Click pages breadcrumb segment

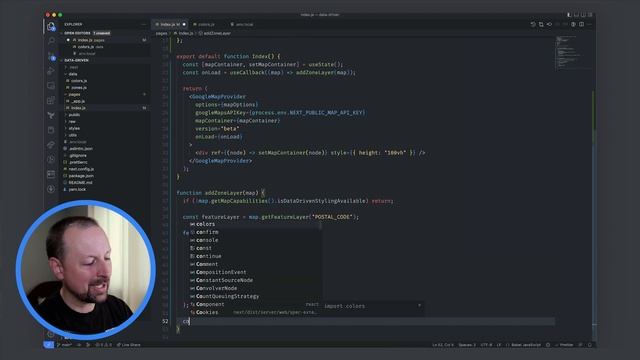click(162, 33)
